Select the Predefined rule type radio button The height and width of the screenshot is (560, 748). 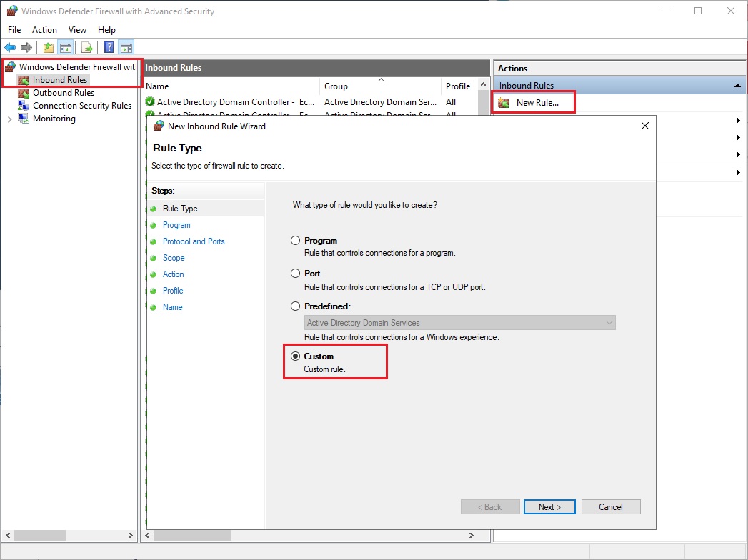296,306
